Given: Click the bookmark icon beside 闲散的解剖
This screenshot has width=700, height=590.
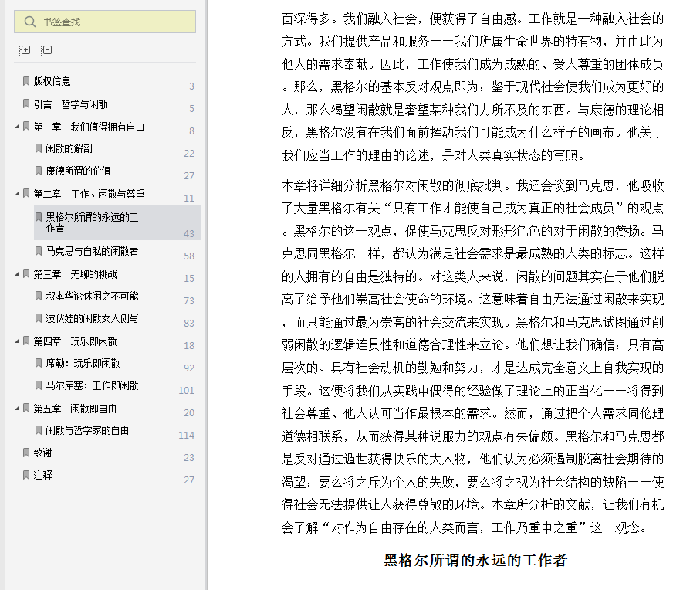Looking at the screenshot, I should (39, 147).
